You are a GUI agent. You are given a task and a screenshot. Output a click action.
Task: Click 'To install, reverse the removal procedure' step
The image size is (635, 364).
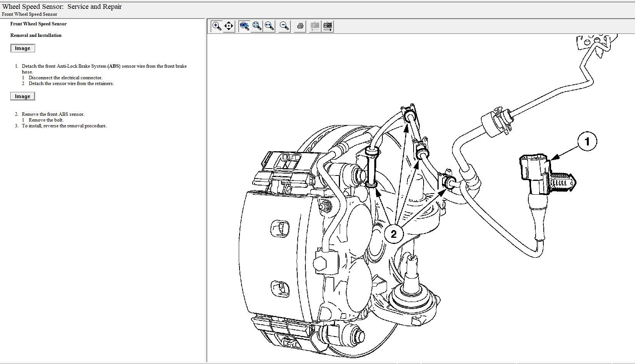pos(64,126)
